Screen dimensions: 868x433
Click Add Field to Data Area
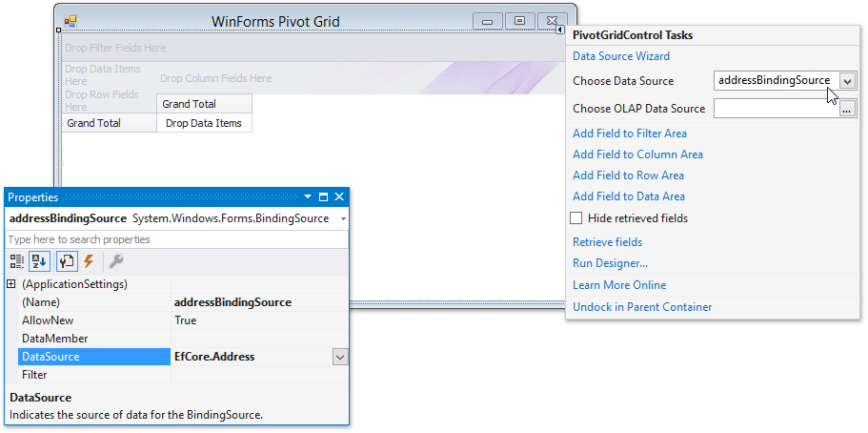pyautogui.click(x=628, y=196)
